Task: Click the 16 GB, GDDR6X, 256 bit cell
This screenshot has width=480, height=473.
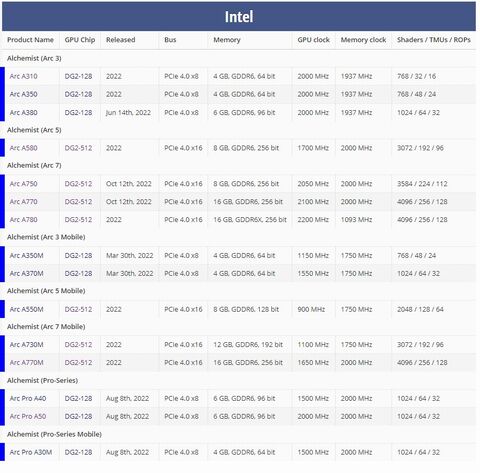Action: 250,220
